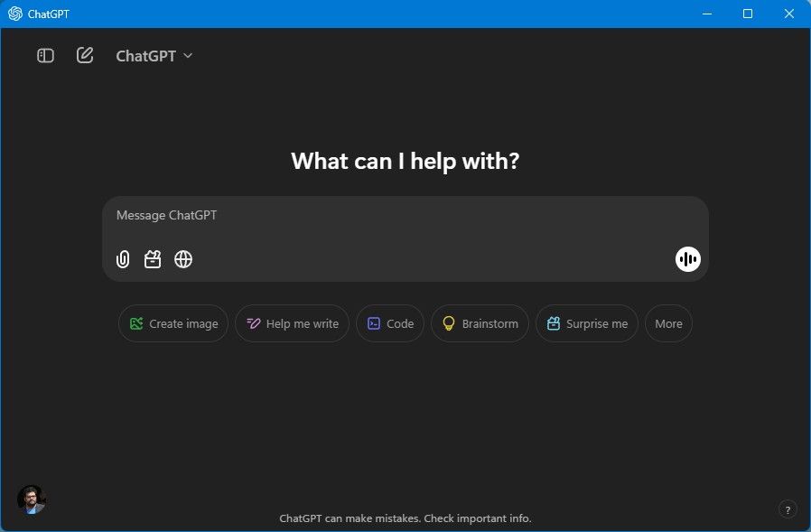The width and height of the screenshot is (811, 532).
Task: Toggle the sidebar panel open
Action: [x=44, y=55]
